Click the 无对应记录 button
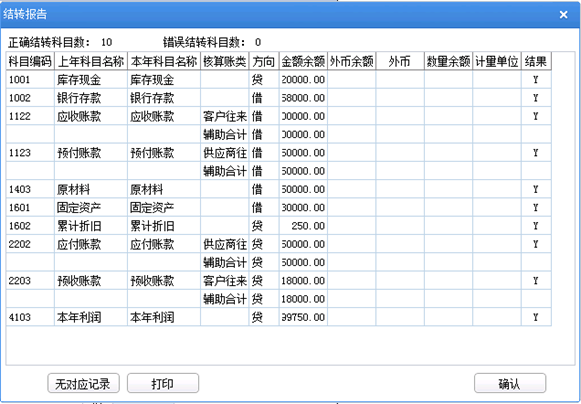Image resolution: width=581 pixels, height=404 pixels. tap(83, 383)
